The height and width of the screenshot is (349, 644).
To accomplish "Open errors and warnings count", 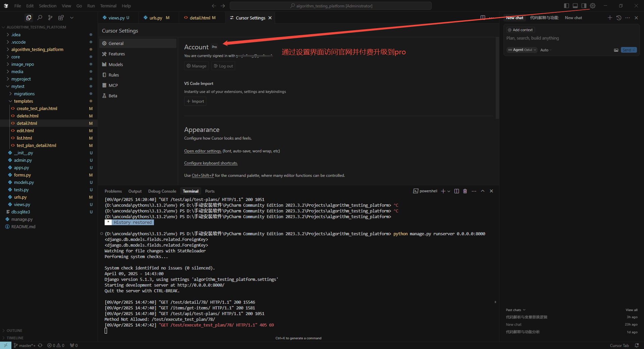I will [56, 345].
